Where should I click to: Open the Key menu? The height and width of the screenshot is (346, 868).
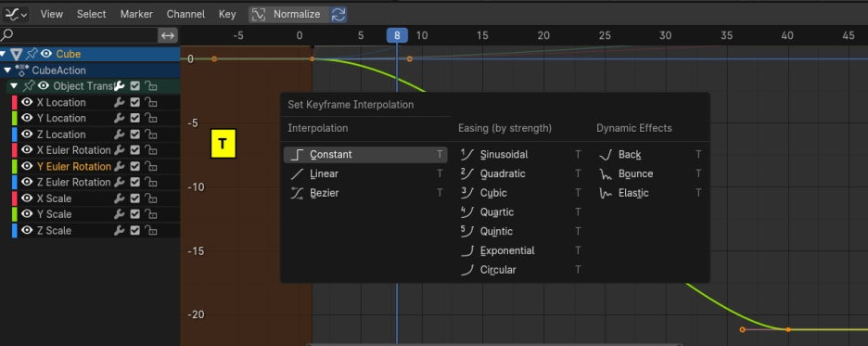pos(227,15)
